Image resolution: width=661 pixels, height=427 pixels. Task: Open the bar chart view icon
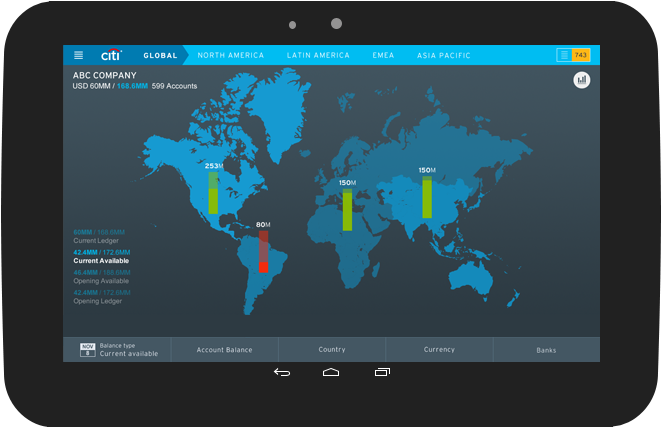pos(582,80)
